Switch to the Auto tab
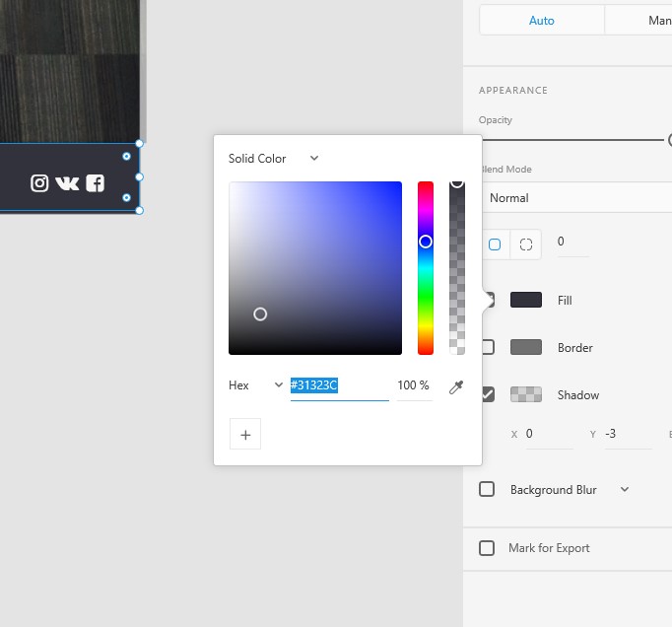 click(x=542, y=20)
